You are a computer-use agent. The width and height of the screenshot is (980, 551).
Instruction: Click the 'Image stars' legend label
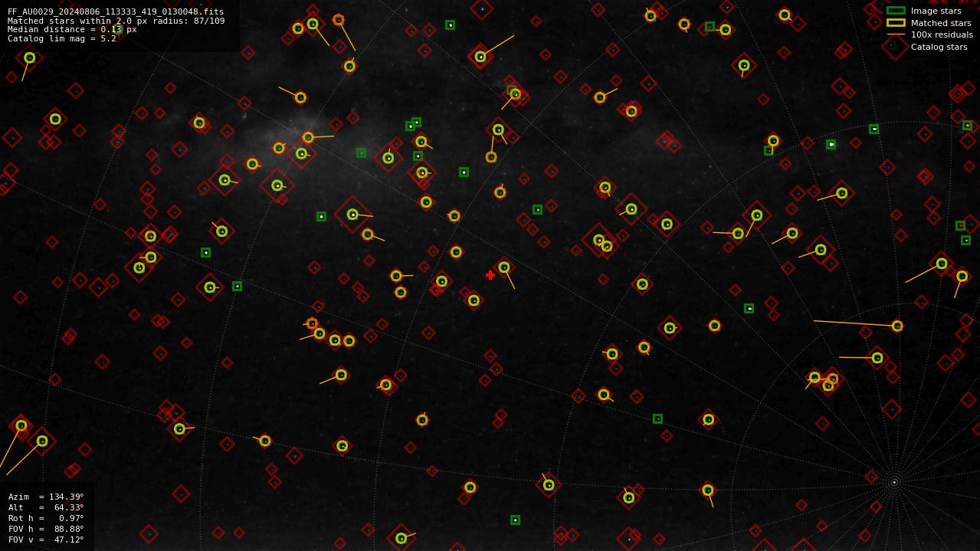click(x=936, y=11)
